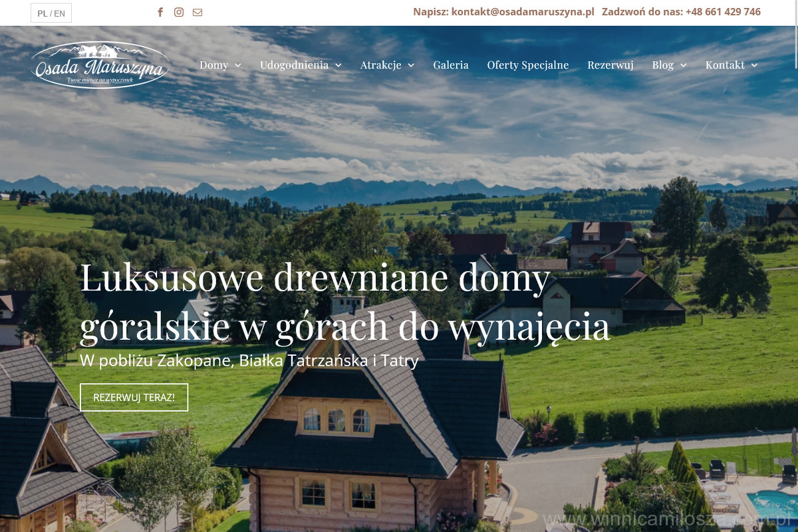Open the Blog menu label
798x532 pixels.
pyautogui.click(x=662, y=65)
